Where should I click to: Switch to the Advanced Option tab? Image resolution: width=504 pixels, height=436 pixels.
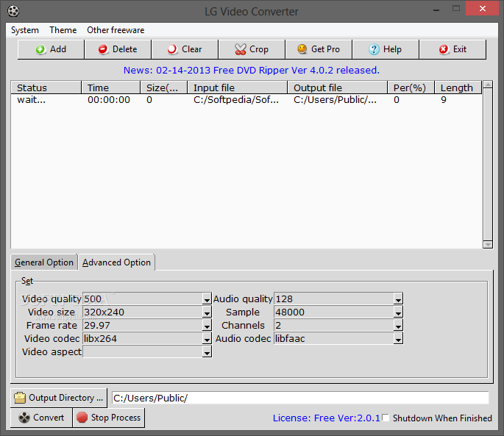click(x=116, y=262)
